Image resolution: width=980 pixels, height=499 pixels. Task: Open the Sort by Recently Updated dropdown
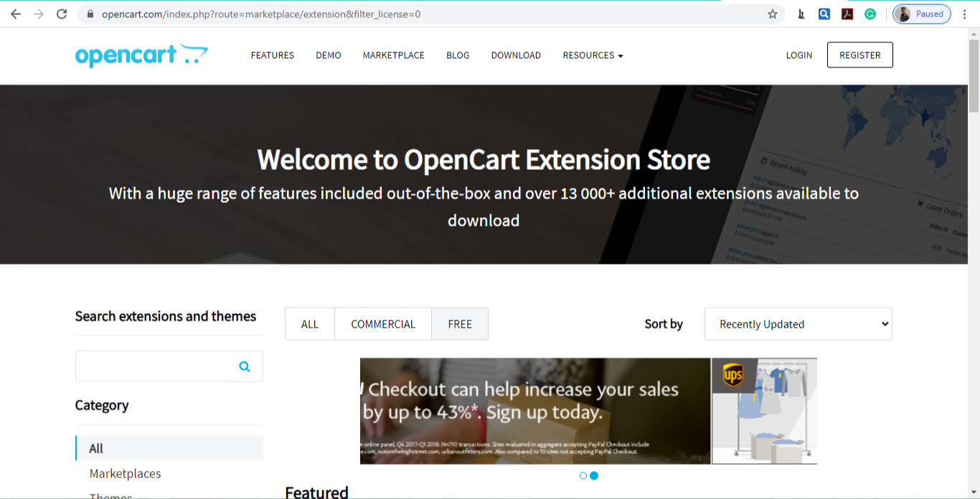[798, 324]
